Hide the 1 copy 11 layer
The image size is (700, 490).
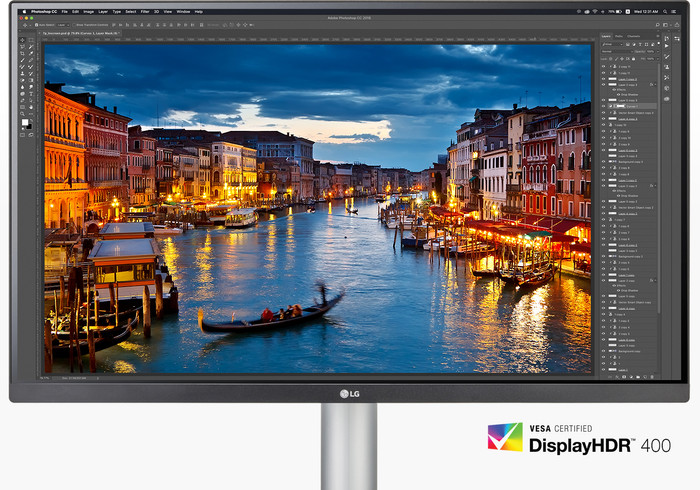(x=604, y=73)
